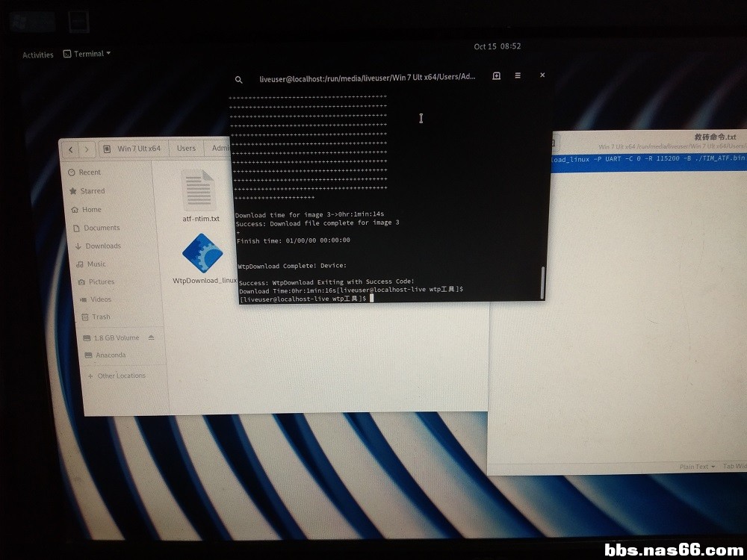
Task: Click the highlighted command line in text editor
Action: (648, 162)
